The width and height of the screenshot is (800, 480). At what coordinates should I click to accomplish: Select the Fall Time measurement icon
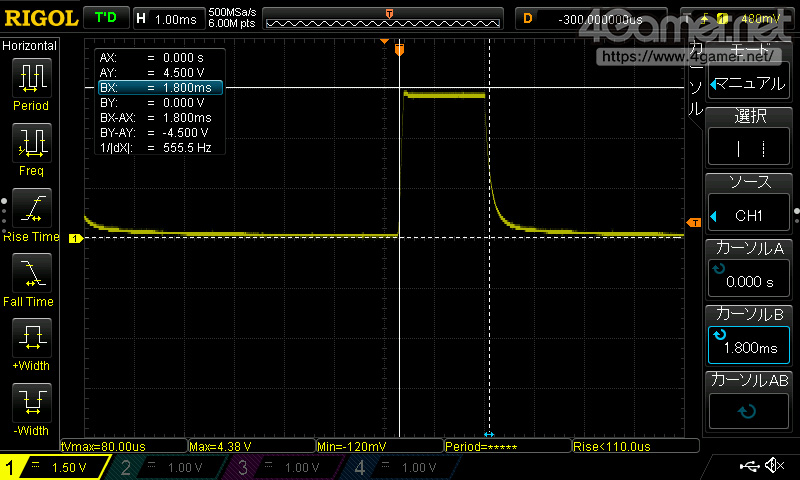(32, 272)
